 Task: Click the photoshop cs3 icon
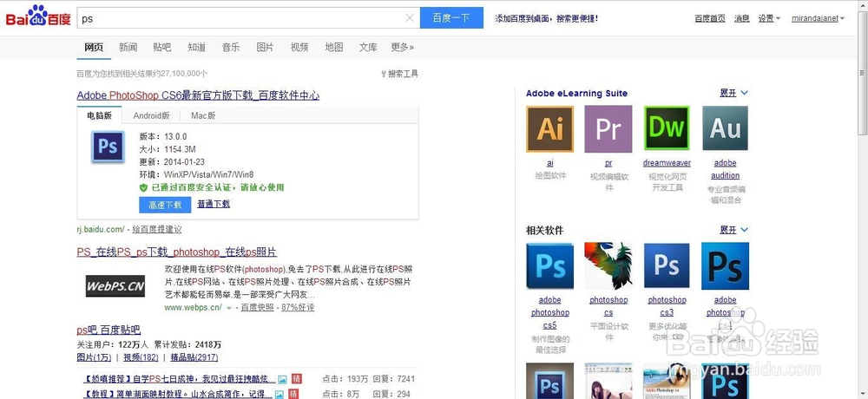[667, 266]
